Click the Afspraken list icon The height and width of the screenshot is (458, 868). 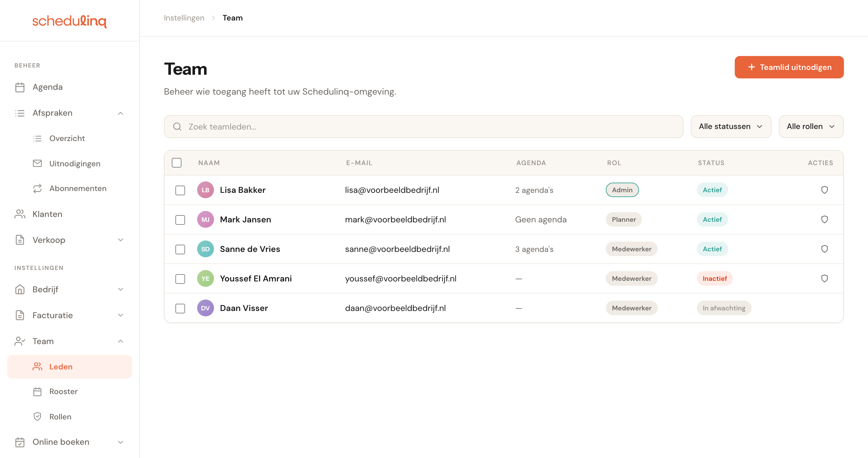click(20, 113)
